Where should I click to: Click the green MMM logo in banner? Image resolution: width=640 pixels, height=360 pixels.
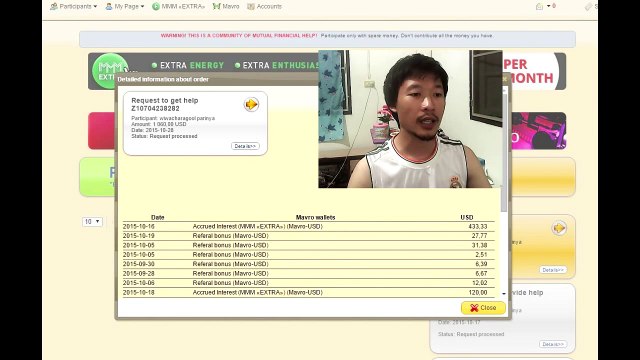[109, 71]
